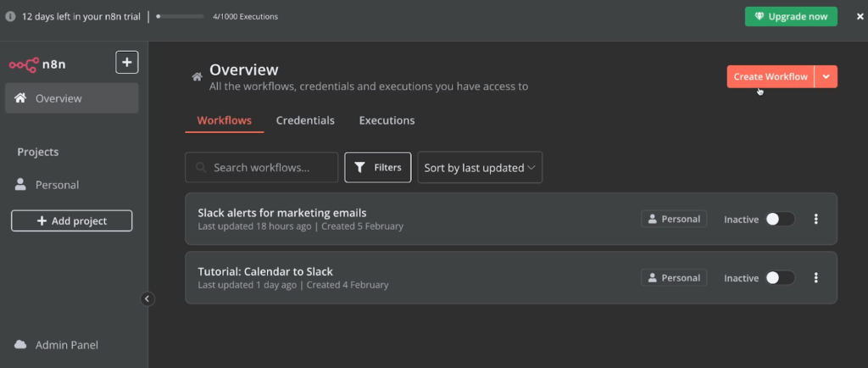
Task: Expand the Create Workflow dropdown arrow
Action: 826,76
